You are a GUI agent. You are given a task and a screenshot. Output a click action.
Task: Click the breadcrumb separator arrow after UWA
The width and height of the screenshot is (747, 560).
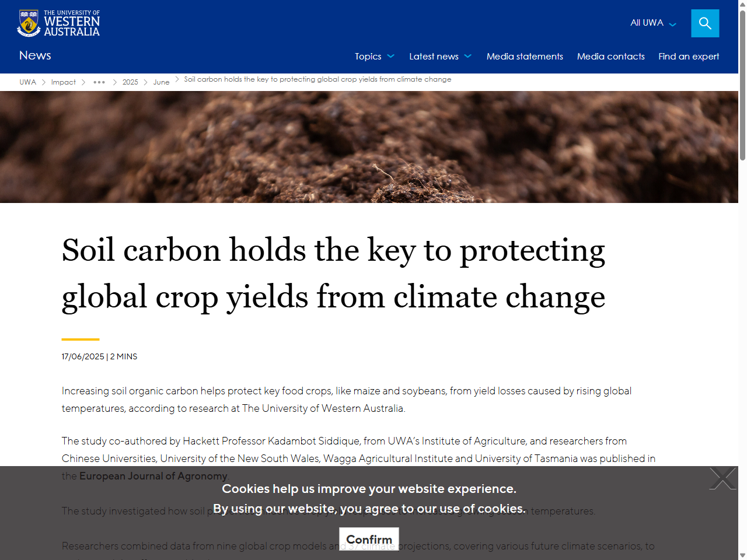(x=43, y=82)
